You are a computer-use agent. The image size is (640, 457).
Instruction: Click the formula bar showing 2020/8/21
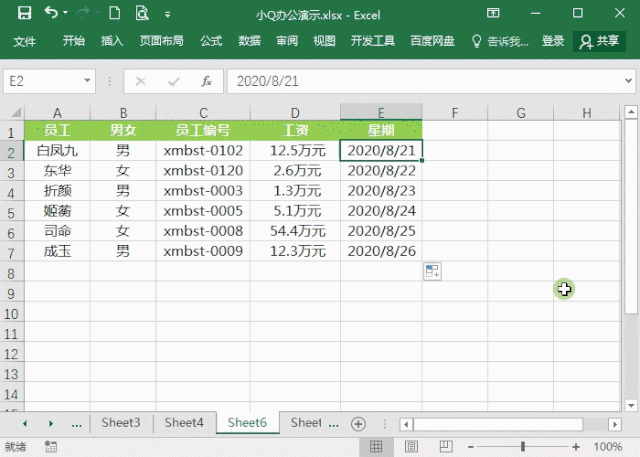[424, 81]
